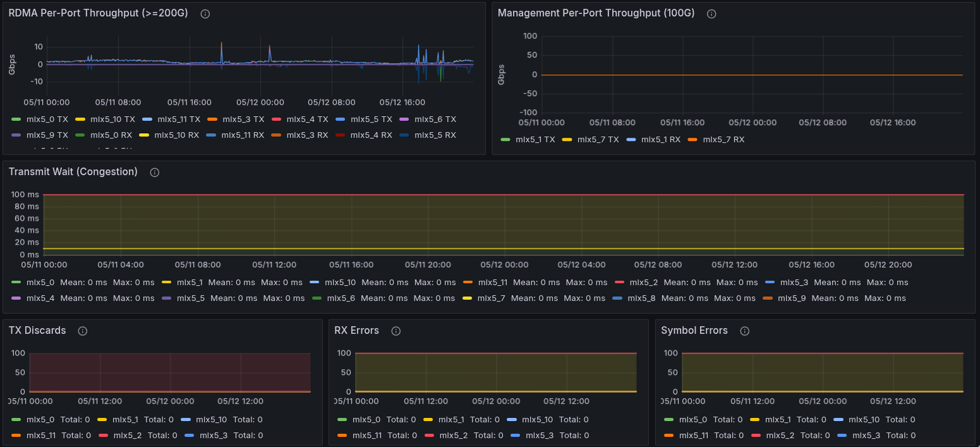This screenshot has height=447, width=980.
Task: Toggle mlx5_0 RX series in RDMA legend
Action: (x=111, y=135)
